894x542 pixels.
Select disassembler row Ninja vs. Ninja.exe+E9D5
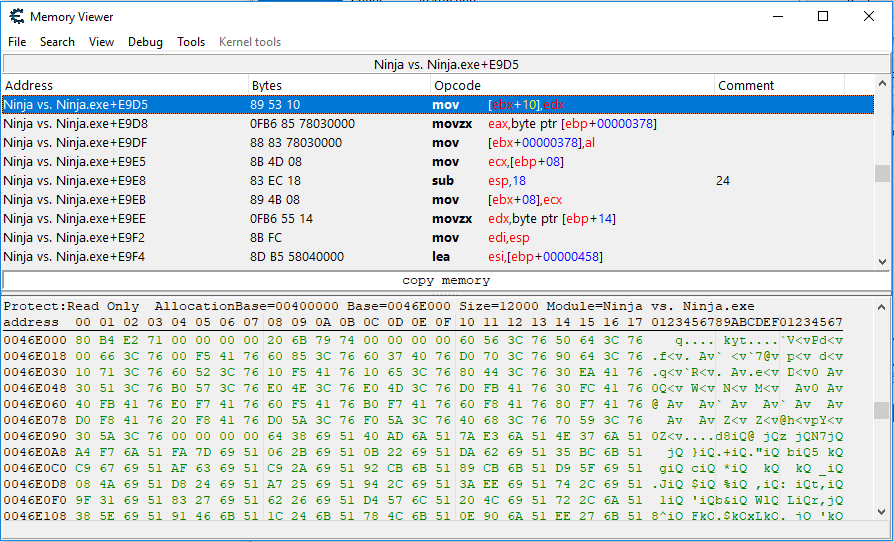tap(438, 105)
